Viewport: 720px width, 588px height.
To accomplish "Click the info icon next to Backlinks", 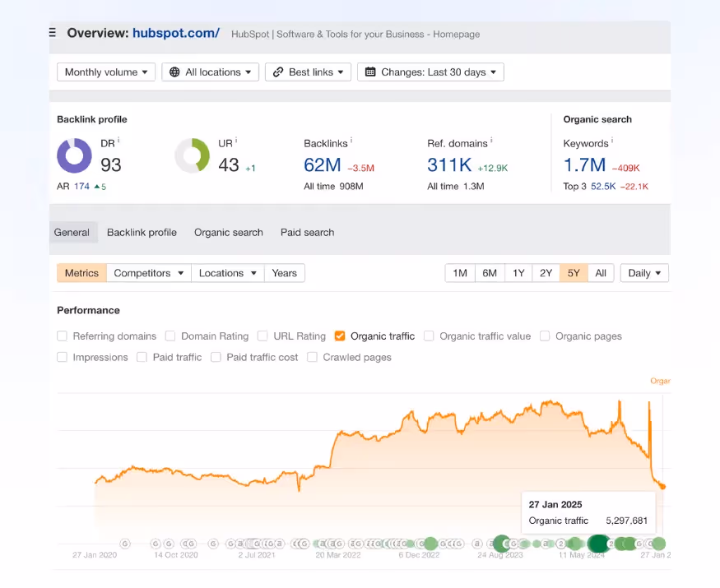I will 351,140.
